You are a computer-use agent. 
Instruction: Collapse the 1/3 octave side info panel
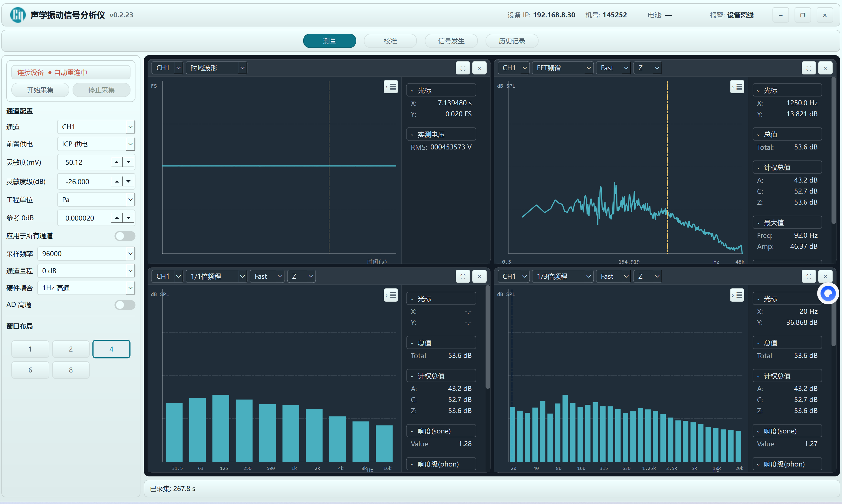pyautogui.click(x=737, y=295)
